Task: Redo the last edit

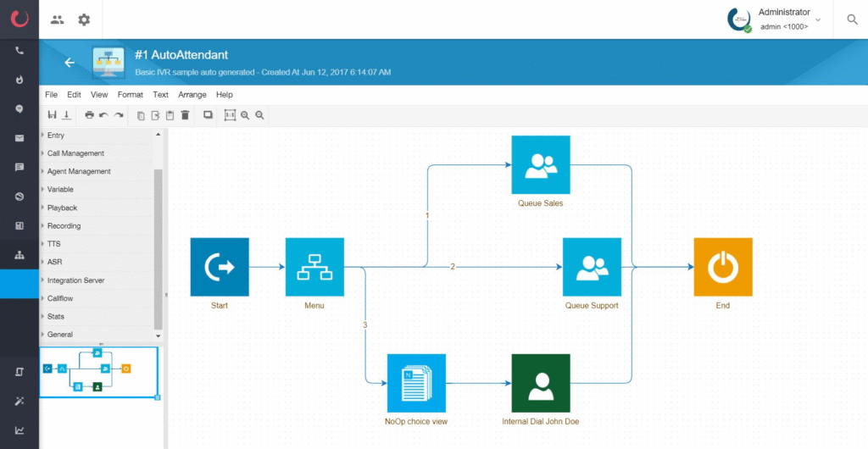Action: (119, 115)
